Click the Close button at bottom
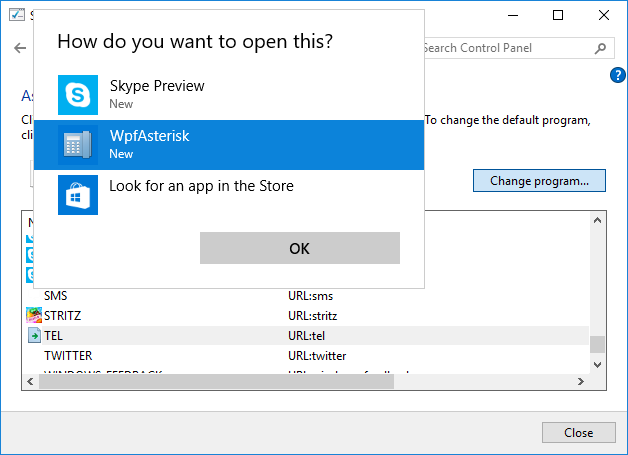The image size is (628, 455). click(579, 433)
